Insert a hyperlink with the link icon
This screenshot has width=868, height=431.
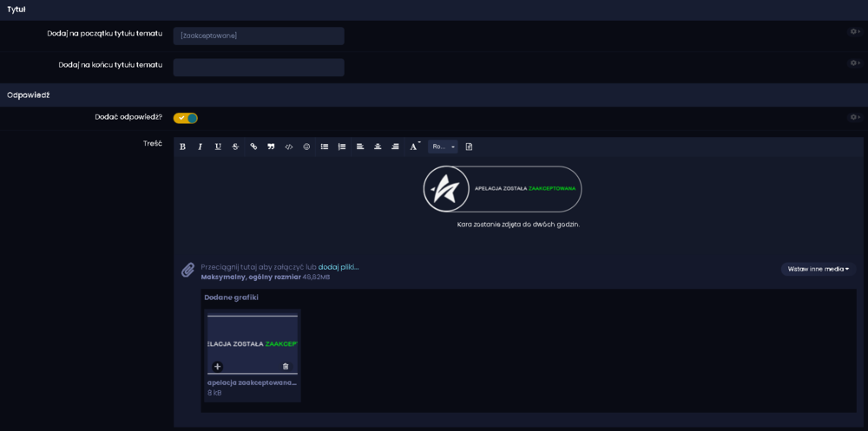pos(253,147)
